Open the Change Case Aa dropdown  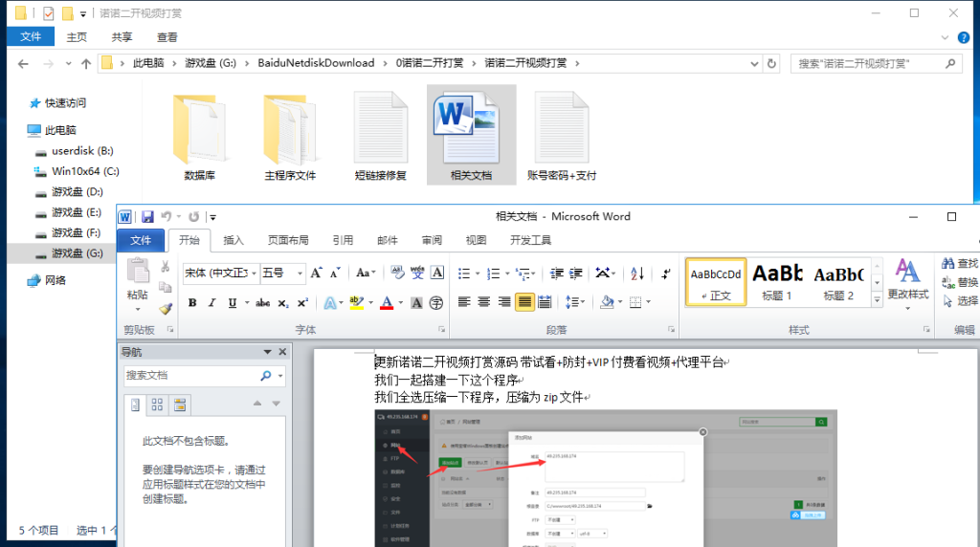pos(366,273)
